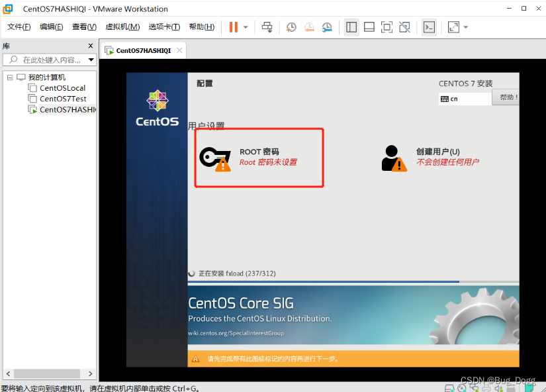Click the library panel's left scroll arrow
This screenshot has height=392, width=546.
tap(8, 373)
